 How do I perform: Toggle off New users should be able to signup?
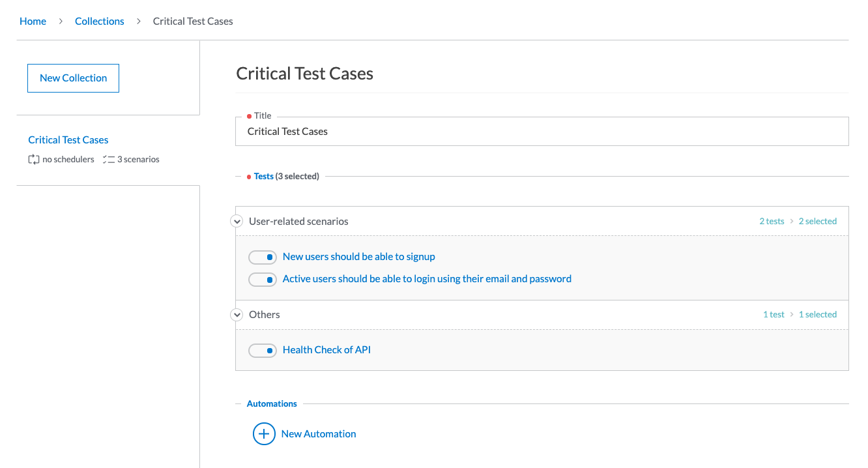[x=263, y=257]
